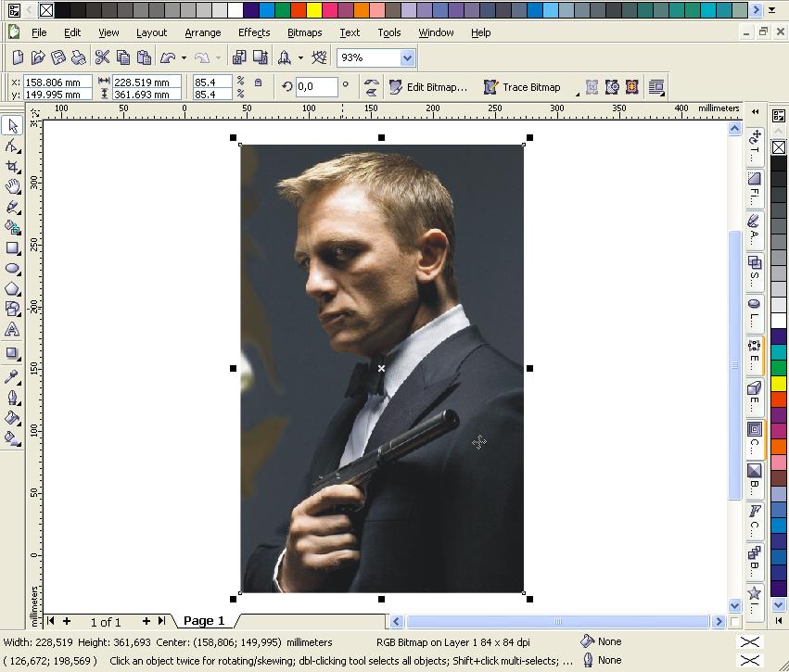This screenshot has height=672, width=789.
Task: Click the wrap paragraph text icon
Action: point(656,87)
